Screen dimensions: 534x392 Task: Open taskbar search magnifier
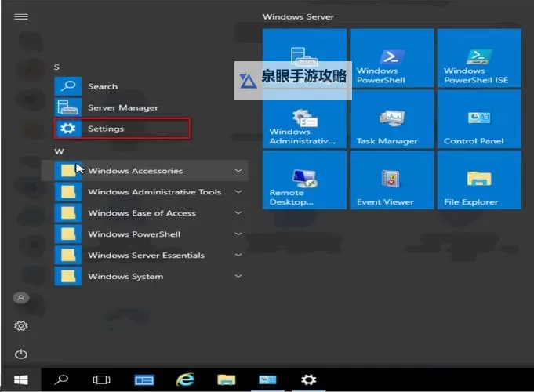[61, 379]
